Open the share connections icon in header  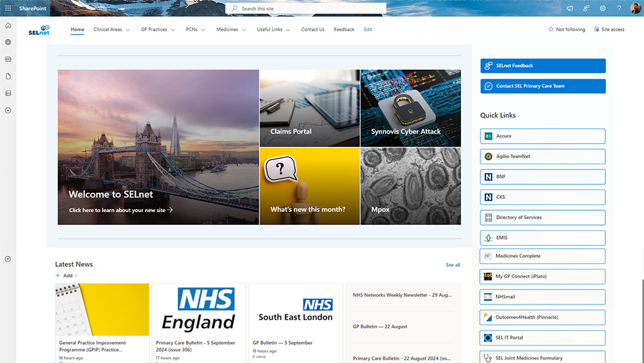point(586,8)
